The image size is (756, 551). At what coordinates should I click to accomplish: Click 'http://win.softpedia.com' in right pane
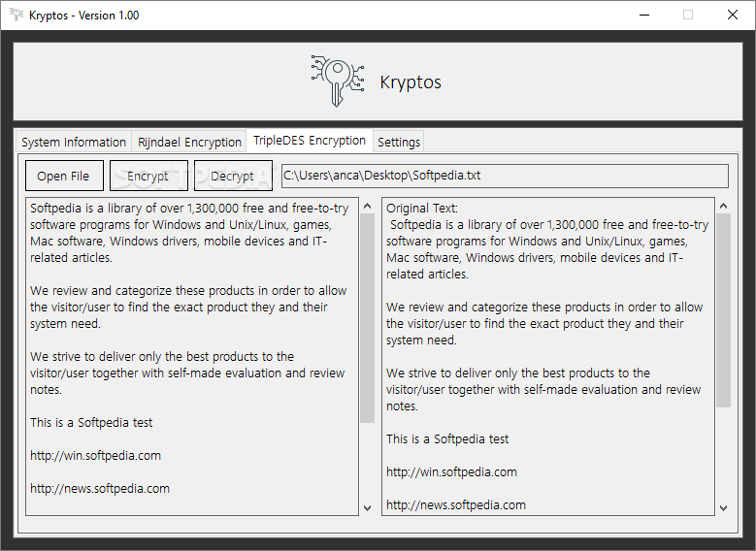coord(452,472)
